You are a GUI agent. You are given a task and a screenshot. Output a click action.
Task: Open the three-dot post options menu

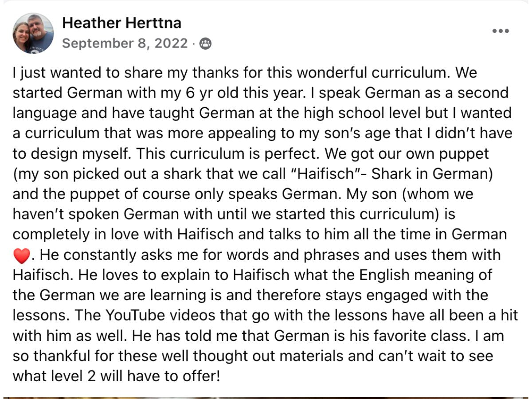click(501, 31)
